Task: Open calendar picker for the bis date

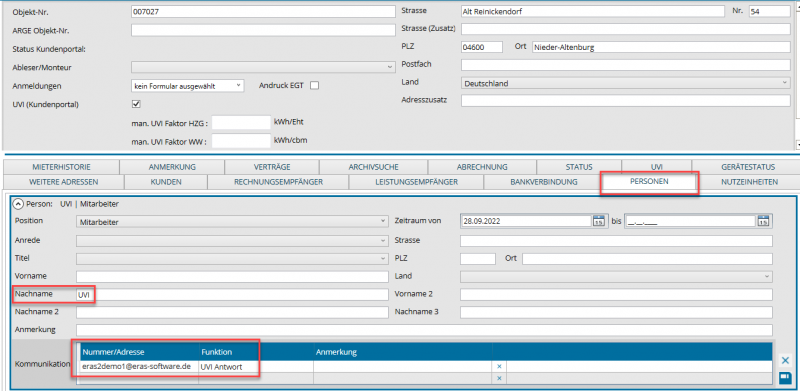Action: 763,221
